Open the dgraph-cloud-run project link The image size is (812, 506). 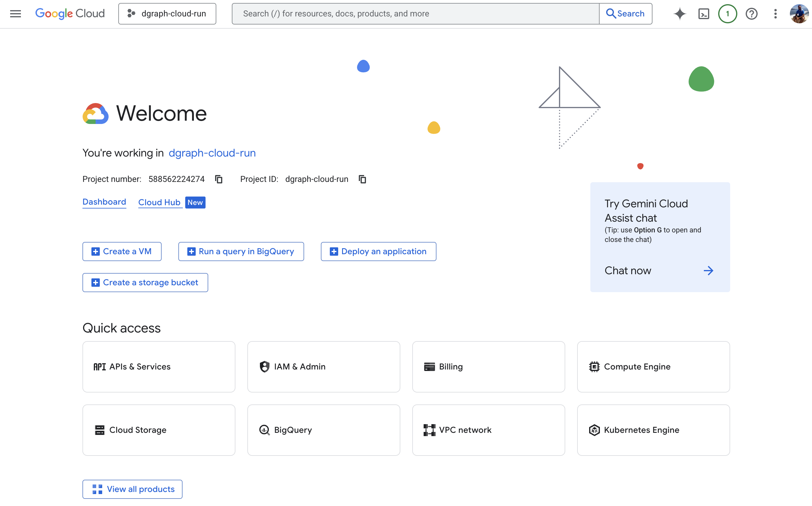point(212,153)
